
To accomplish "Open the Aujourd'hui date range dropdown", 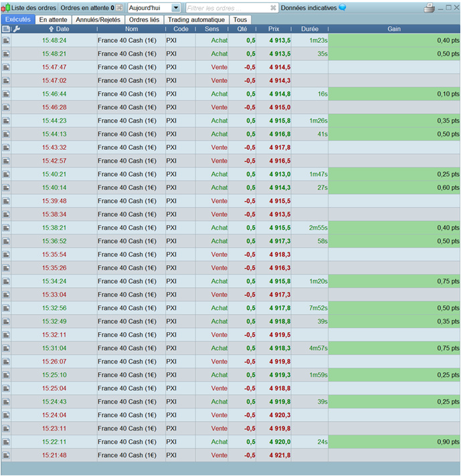I will [154, 8].
